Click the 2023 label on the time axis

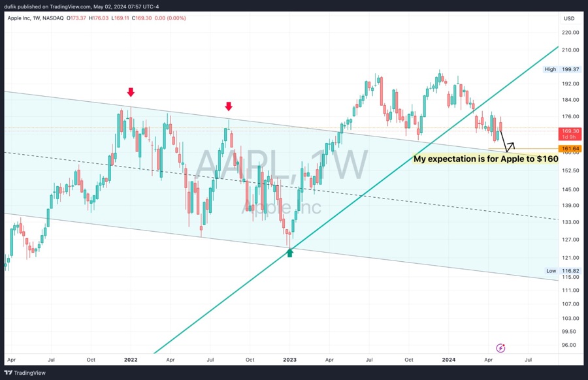coord(289,359)
